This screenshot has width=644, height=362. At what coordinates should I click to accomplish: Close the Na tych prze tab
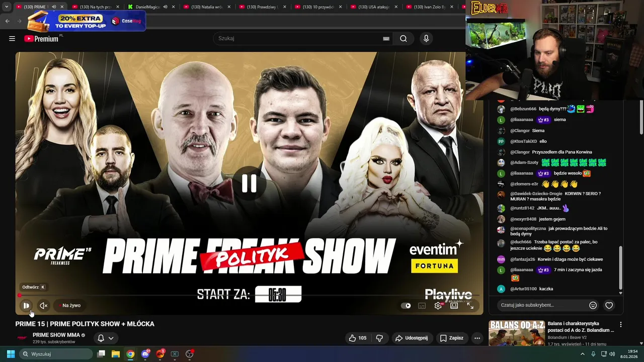point(118,7)
